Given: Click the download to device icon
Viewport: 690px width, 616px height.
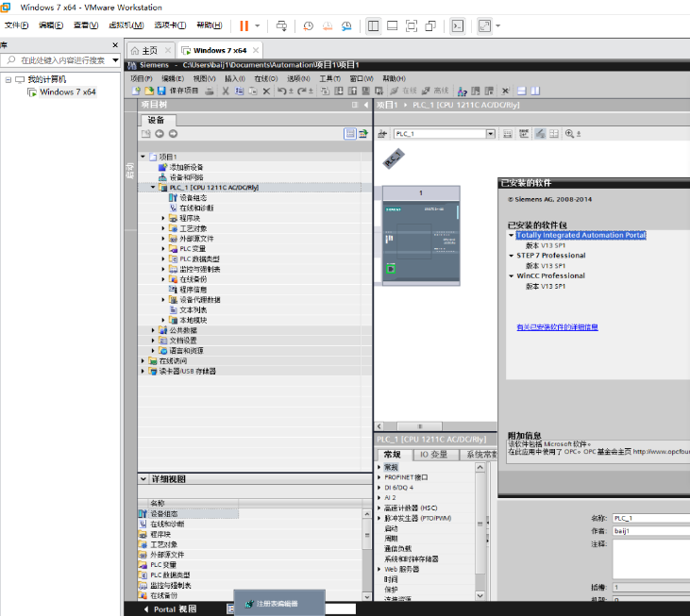Looking at the screenshot, I should coord(339,91).
